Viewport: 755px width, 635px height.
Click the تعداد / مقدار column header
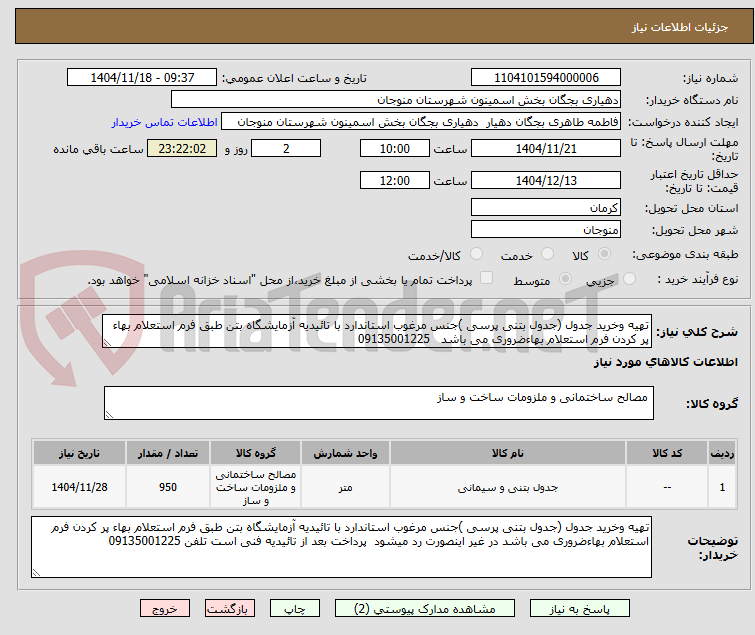(x=168, y=453)
